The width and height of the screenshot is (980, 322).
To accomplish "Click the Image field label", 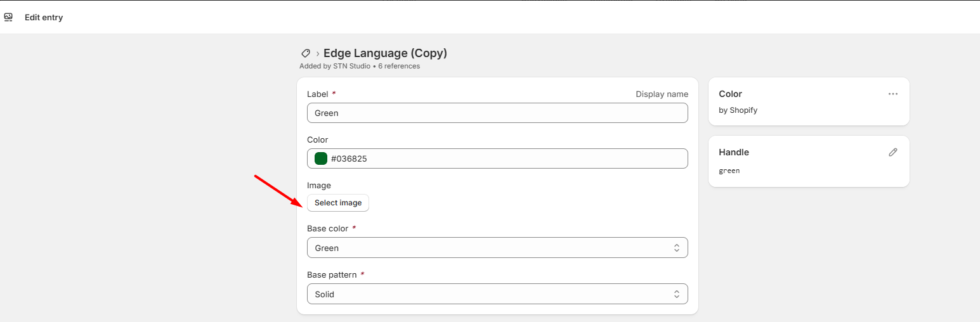I will [x=319, y=186].
